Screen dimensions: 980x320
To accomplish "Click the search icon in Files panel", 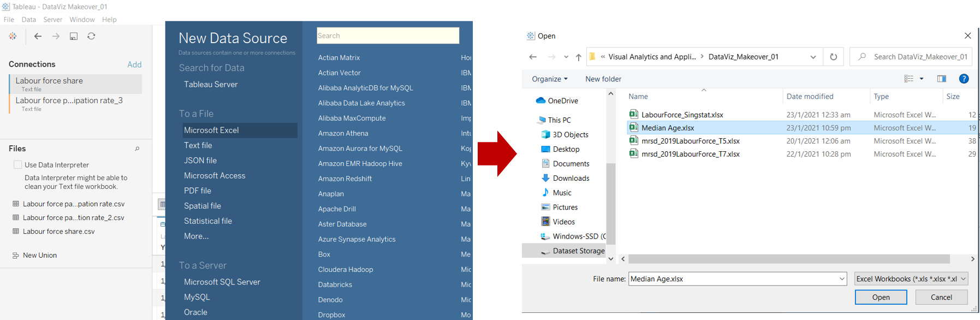I will click(x=137, y=149).
